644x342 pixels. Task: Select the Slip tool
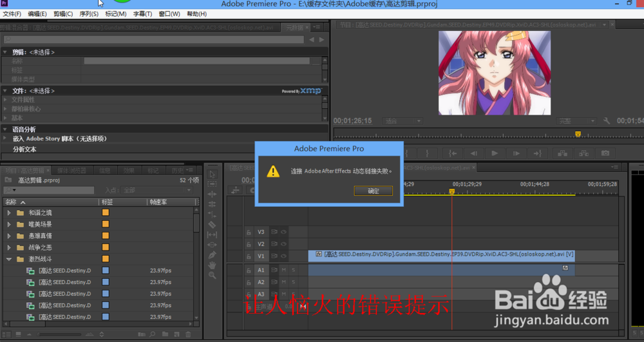point(212,234)
